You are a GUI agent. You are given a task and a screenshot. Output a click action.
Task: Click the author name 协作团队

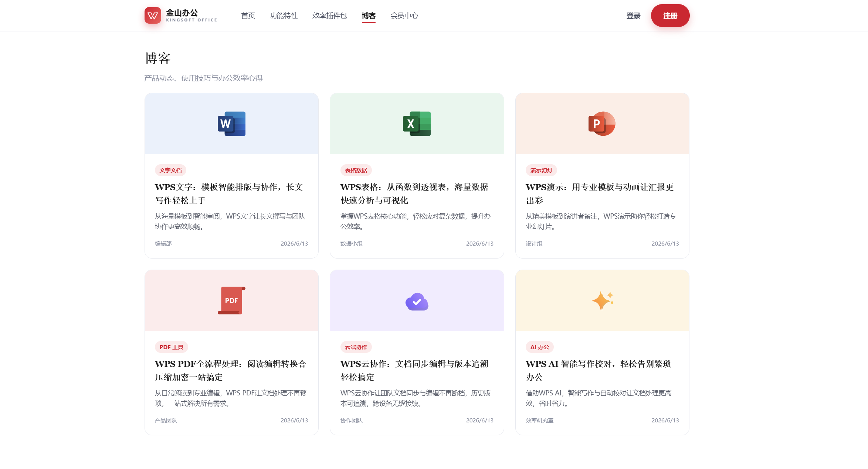(x=351, y=420)
